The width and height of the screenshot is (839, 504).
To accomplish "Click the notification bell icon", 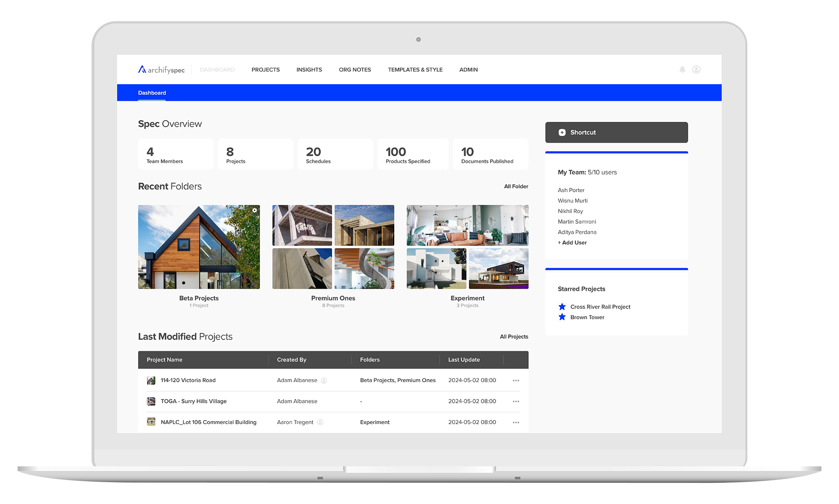I will pos(682,69).
